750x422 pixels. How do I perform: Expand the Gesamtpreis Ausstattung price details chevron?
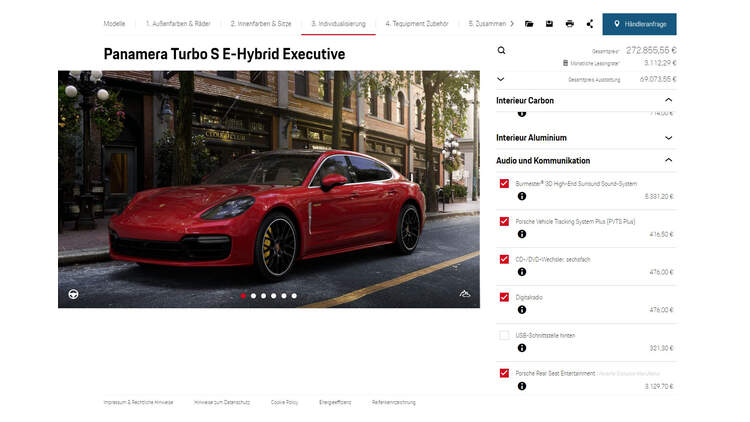[501, 79]
